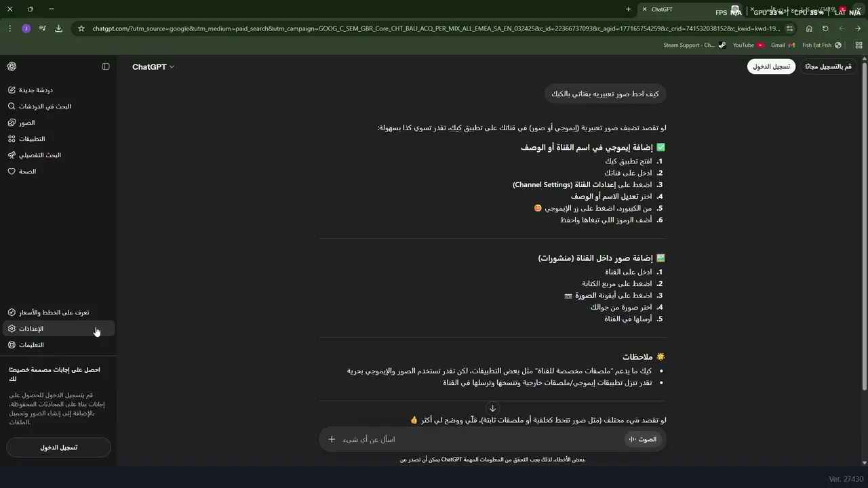Screen dimensions: 868x488
Task: Open the media control icon in toolbar
Action: pyautogui.click(x=42, y=28)
